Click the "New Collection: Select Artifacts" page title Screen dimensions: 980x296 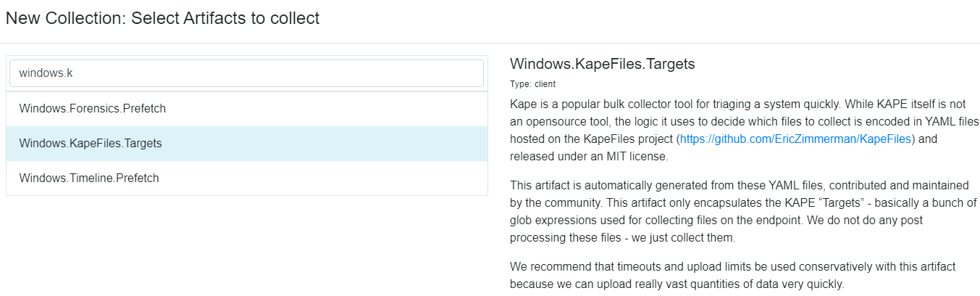pos(163,19)
